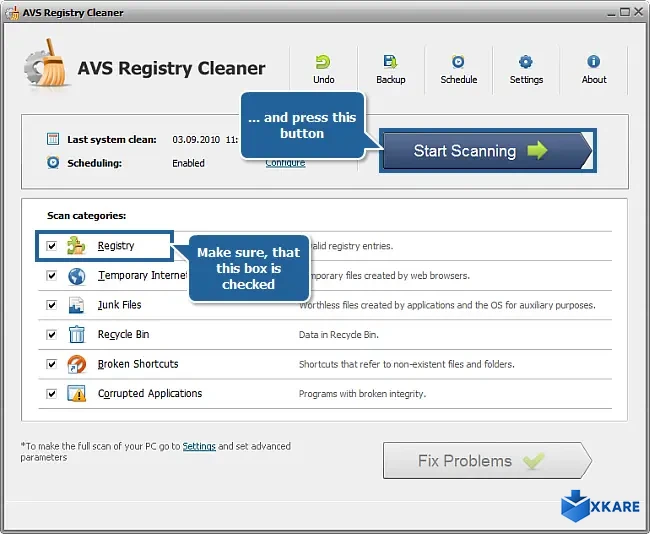
Task: Minimize the AVS Registry Cleaner window
Action: coord(611,13)
